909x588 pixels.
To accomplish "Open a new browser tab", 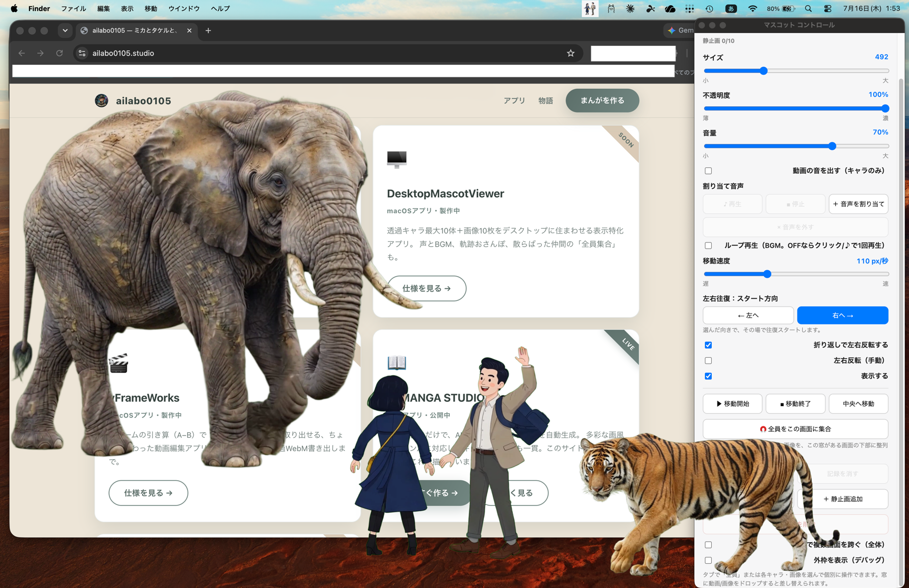I will click(x=208, y=31).
